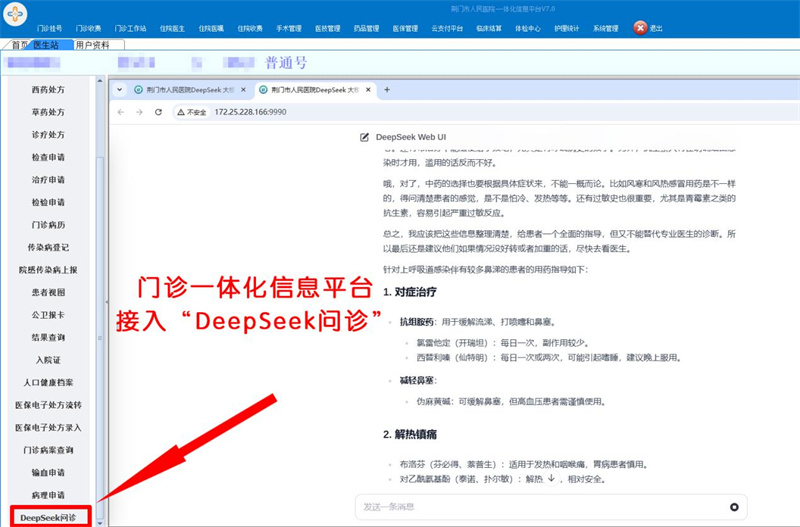
Task: Click the heading 2. 解热镇痛
Action: point(410,435)
